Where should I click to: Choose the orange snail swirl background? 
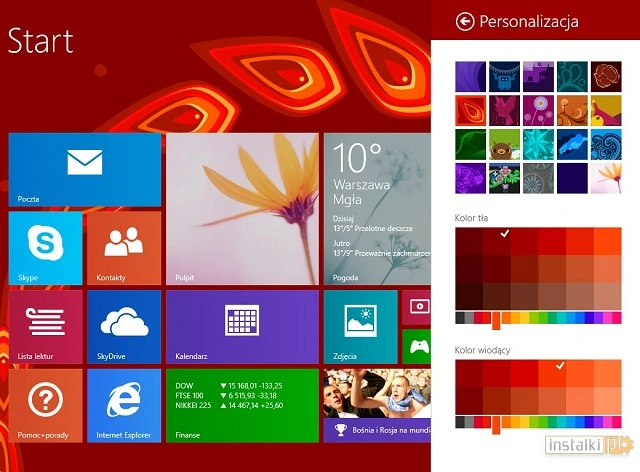click(572, 110)
